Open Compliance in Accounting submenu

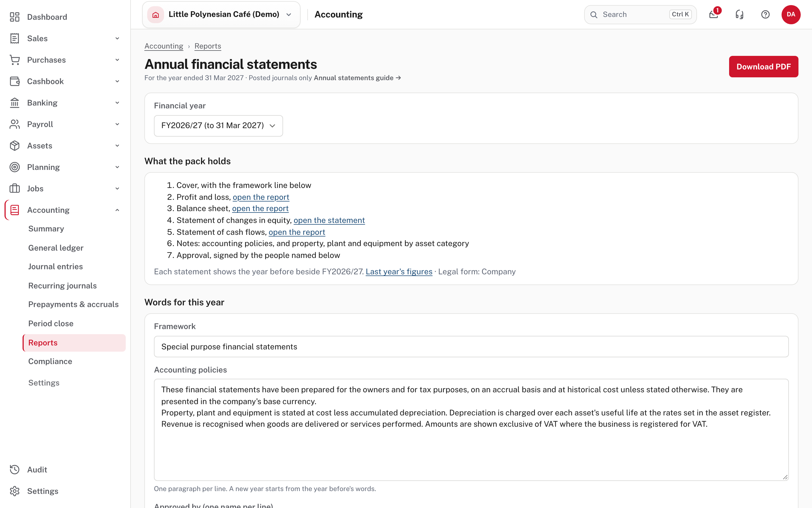50,361
